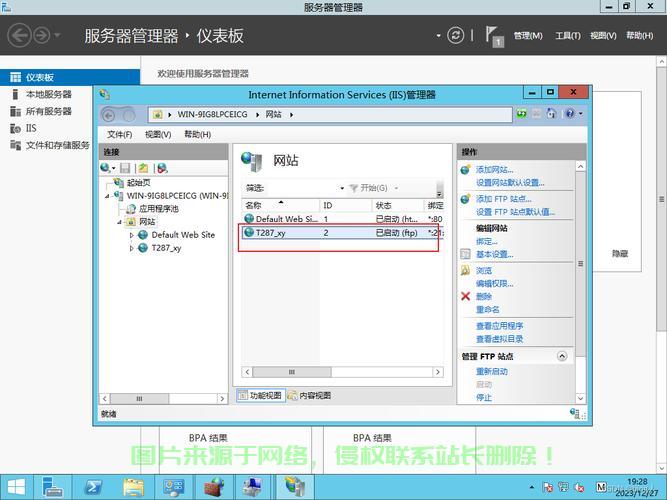Select IIS in Server Manager sidebar

(31, 128)
